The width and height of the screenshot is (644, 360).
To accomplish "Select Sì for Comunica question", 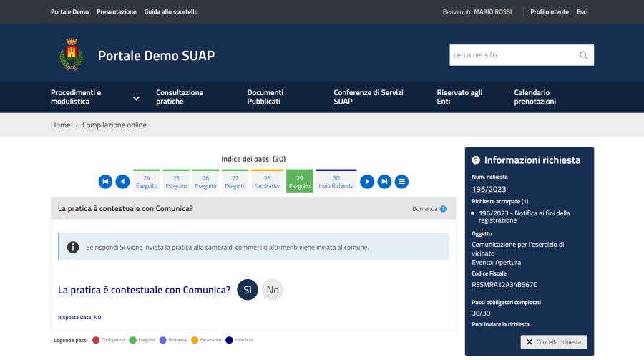I will (x=248, y=290).
